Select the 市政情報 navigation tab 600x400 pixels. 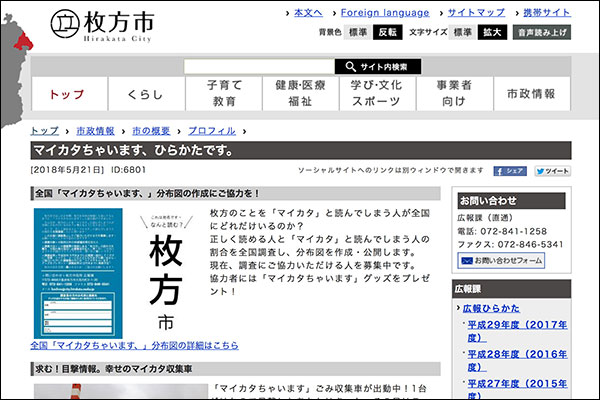pyautogui.click(x=531, y=94)
